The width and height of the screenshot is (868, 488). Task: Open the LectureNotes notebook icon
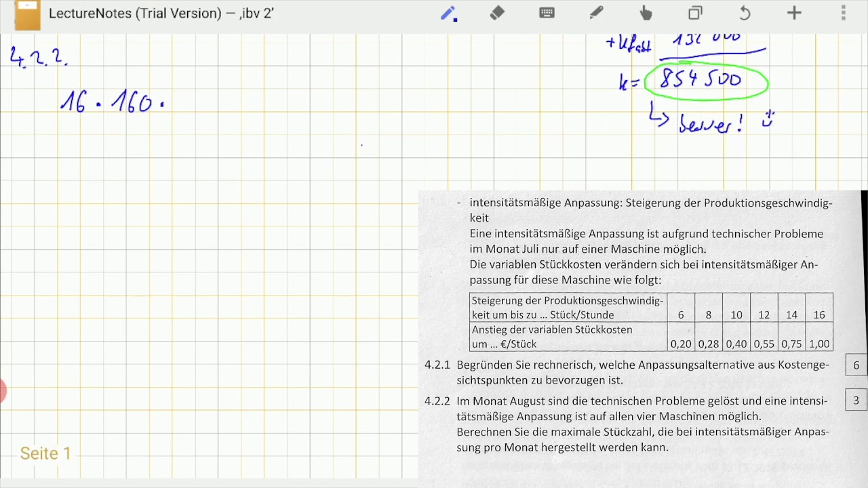(x=27, y=15)
